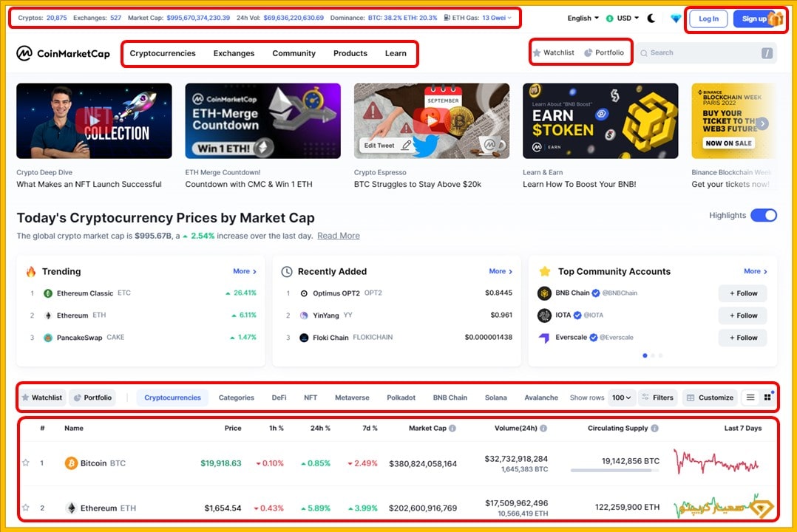Click the BNB Chain avatar
This screenshot has height=532, width=797.
click(544, 293)
